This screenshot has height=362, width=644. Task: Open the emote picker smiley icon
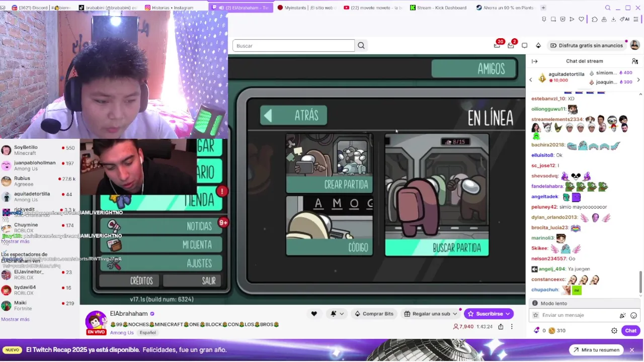click(x=633, y=315)
